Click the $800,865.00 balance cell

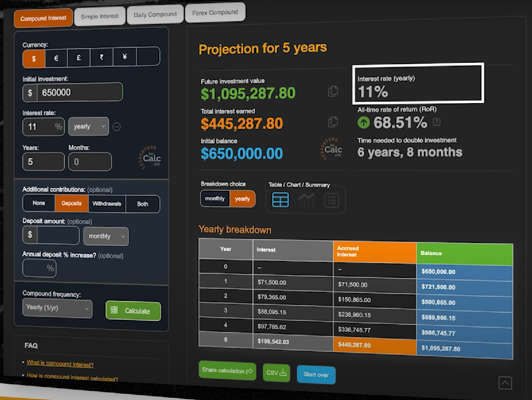point(465,302)
